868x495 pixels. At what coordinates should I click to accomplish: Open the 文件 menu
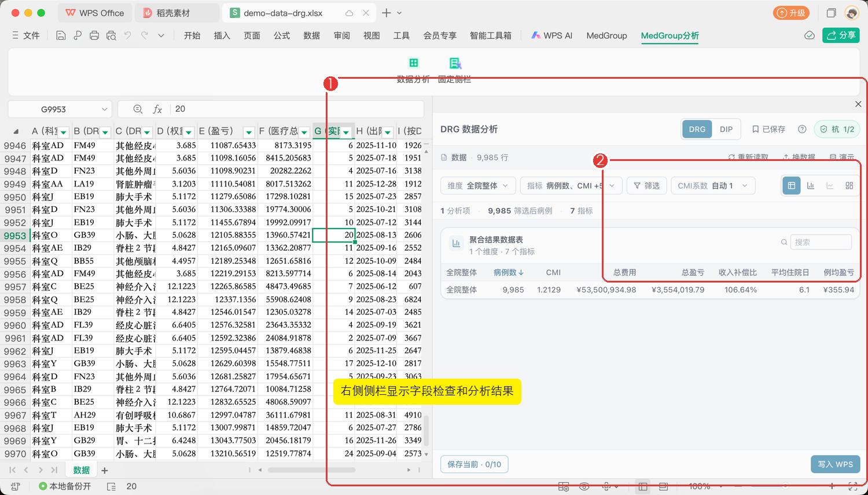[x=26, y=35]
